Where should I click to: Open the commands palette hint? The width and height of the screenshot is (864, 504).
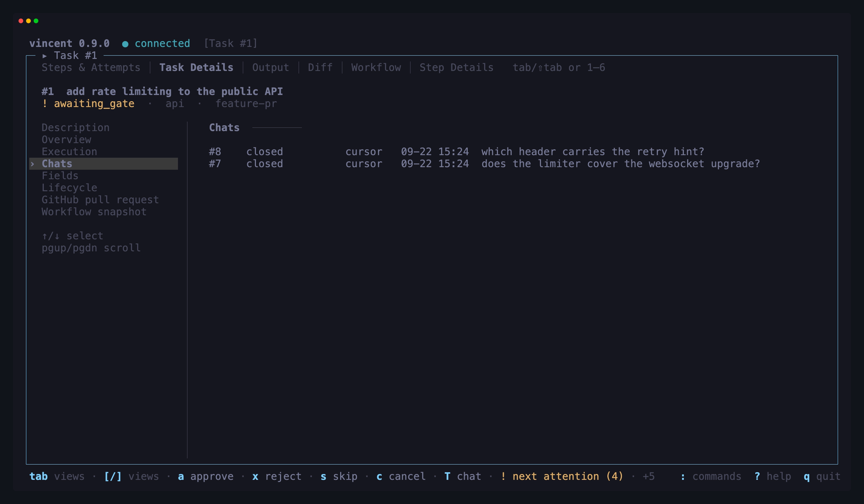pos(710,477)
